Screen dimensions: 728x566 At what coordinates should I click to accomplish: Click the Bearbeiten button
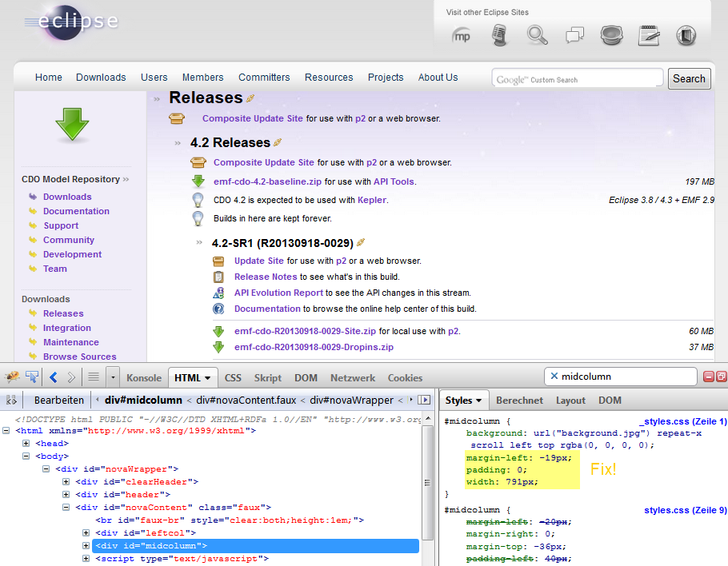tap(59, 400)
